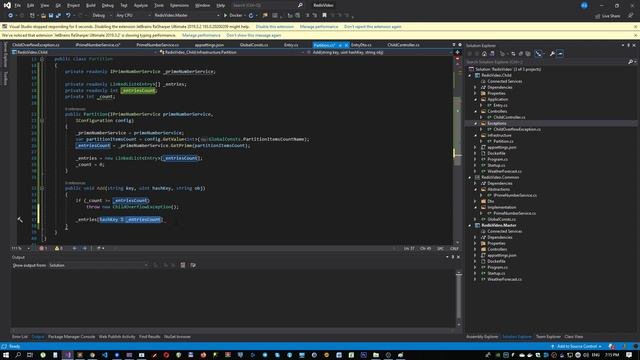This screenshot has height=360, width=640.
Task: Click the Disable this extension link
Action: [x=275, y=27]
